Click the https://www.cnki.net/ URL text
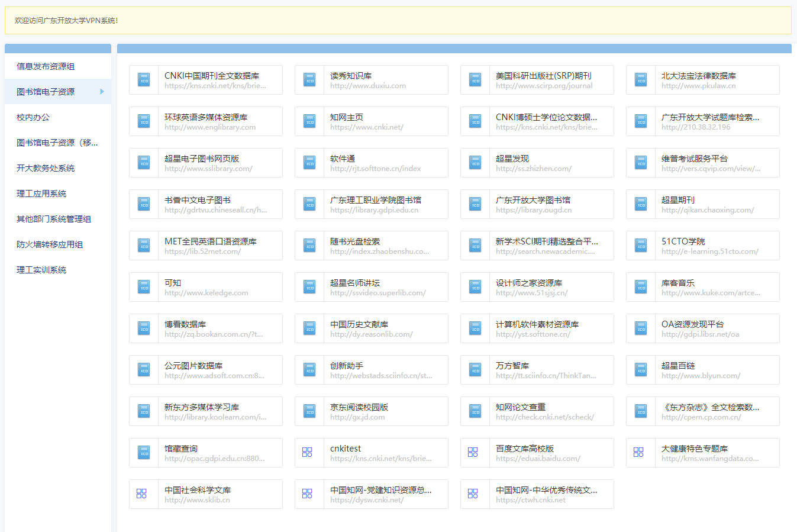The image size is (797, 532). pos(367,127)
